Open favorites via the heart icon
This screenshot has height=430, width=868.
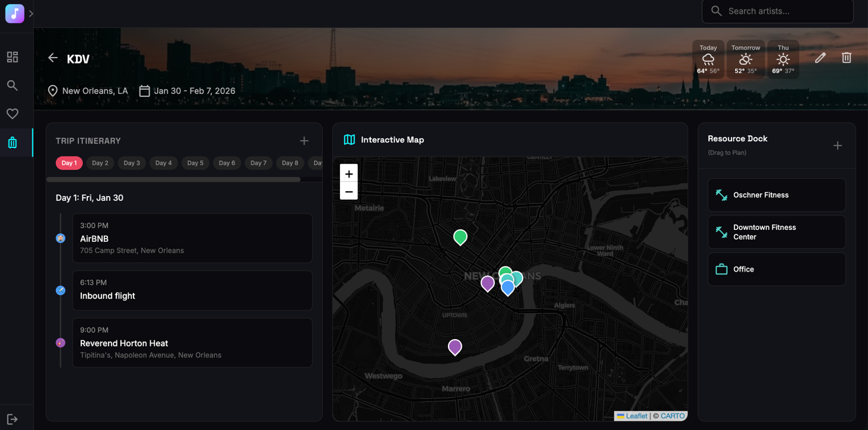pos(12,113)
